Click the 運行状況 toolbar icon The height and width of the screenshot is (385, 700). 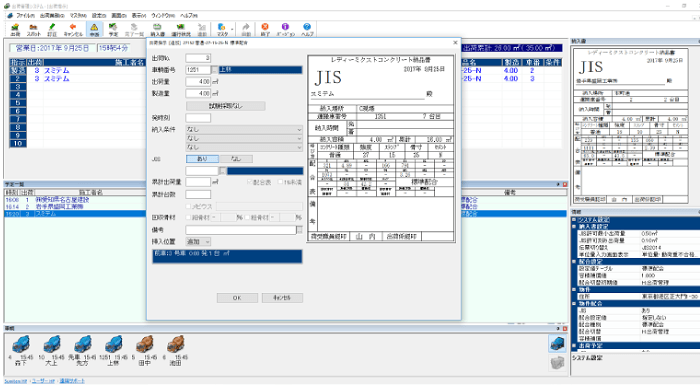[x=181, y=29]
